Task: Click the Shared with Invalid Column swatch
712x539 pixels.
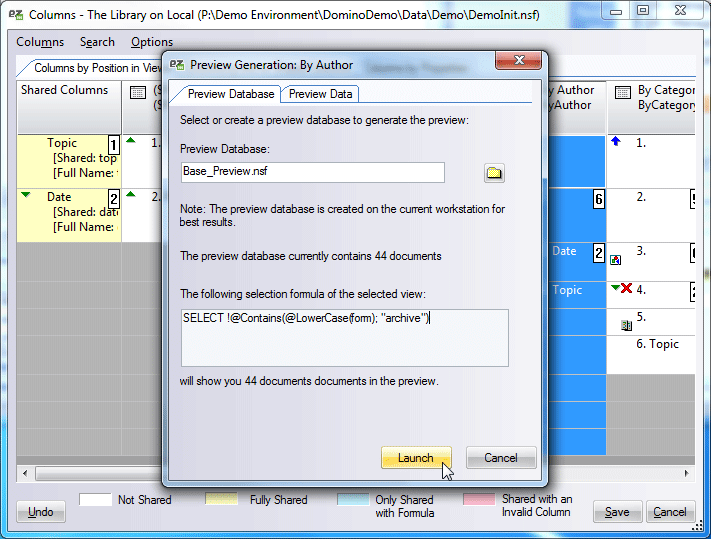Action: click(479, 499)
